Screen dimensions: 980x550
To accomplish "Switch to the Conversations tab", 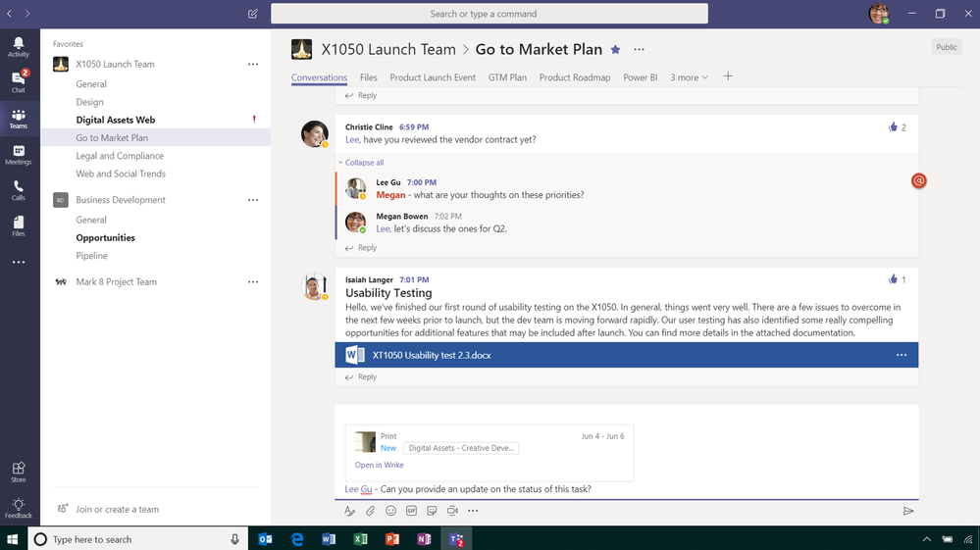I will click(319, 77).
